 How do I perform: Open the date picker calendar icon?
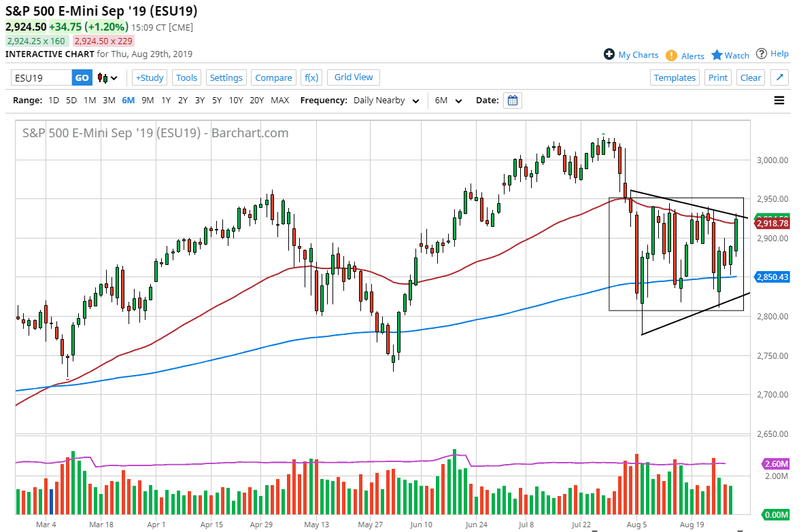(512, 100)
